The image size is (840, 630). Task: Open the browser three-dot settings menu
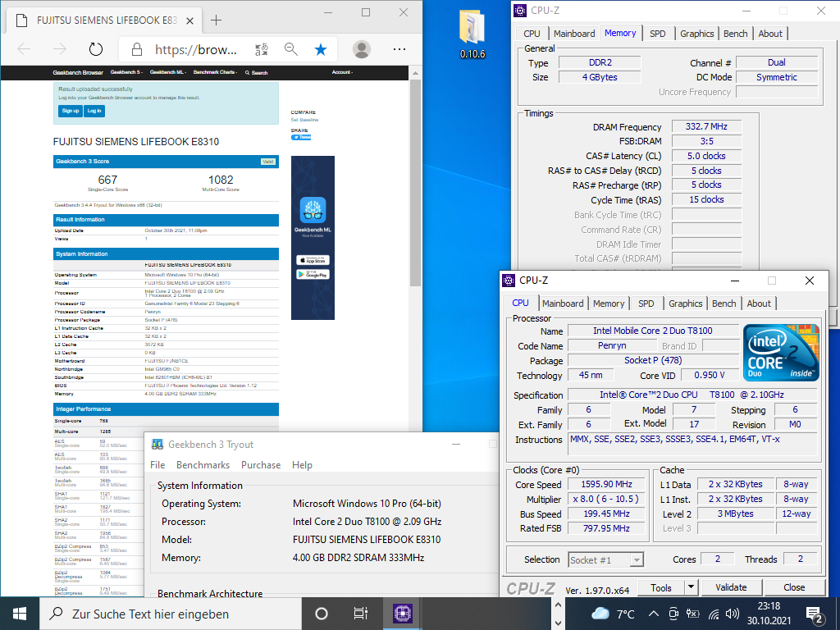click(399, 49)
